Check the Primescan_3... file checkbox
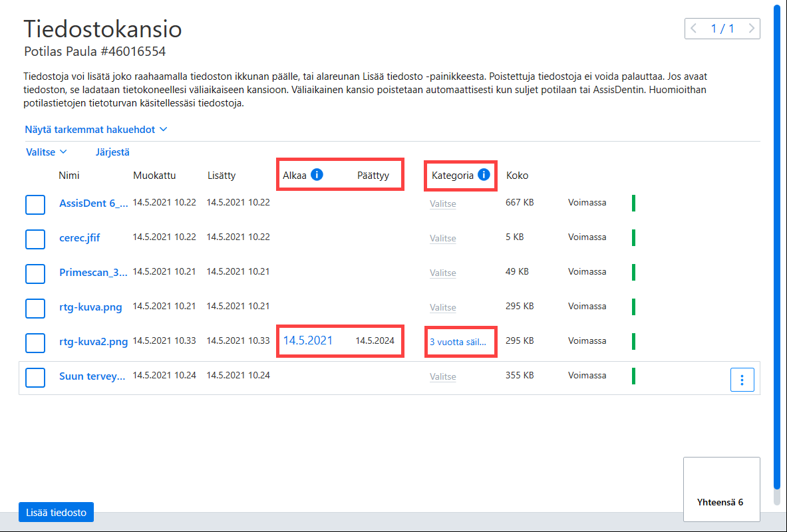Screen dimensions: 787x532 [x=35, y=274]
